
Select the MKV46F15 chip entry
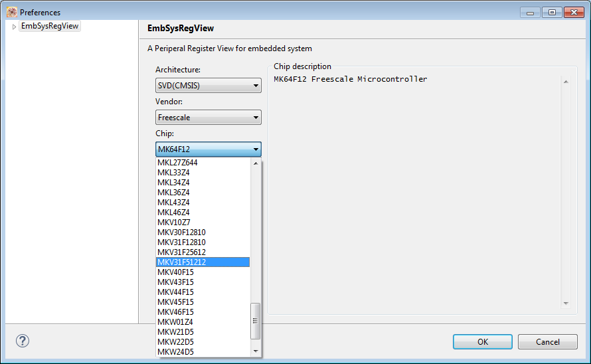203,312
